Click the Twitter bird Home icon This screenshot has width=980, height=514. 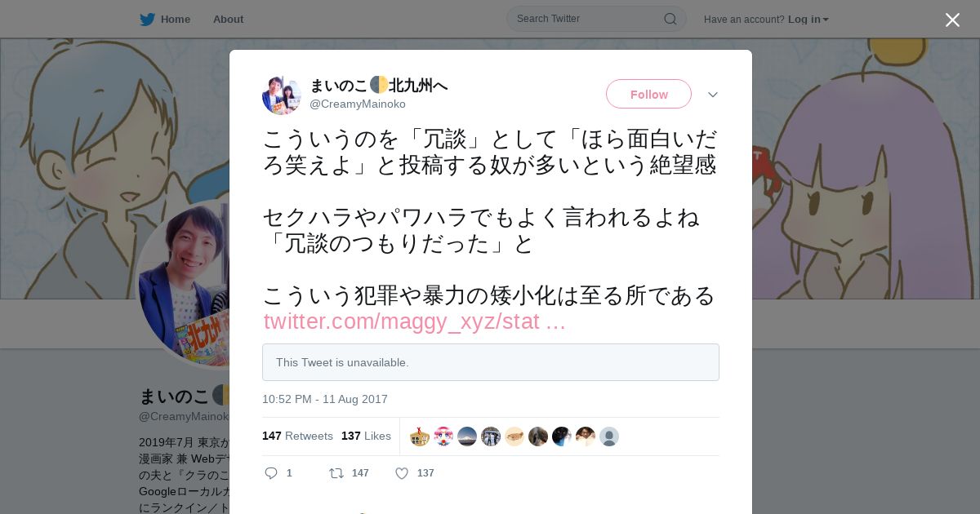click(147, 20)
